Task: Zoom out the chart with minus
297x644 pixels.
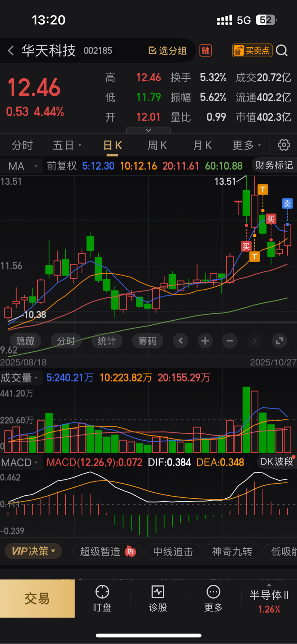Action: [230, 341]
